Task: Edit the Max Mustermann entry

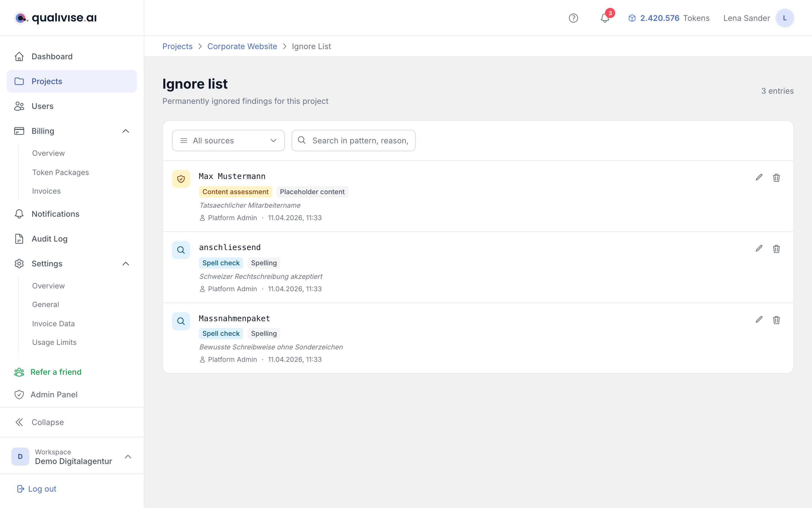Action: pyautogui.click(x=759, y=178)
